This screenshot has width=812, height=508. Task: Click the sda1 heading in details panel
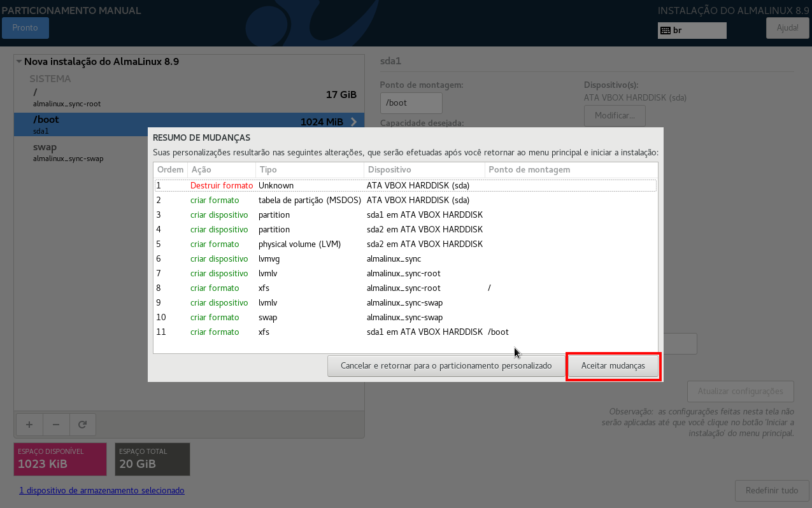pos(390,62)
